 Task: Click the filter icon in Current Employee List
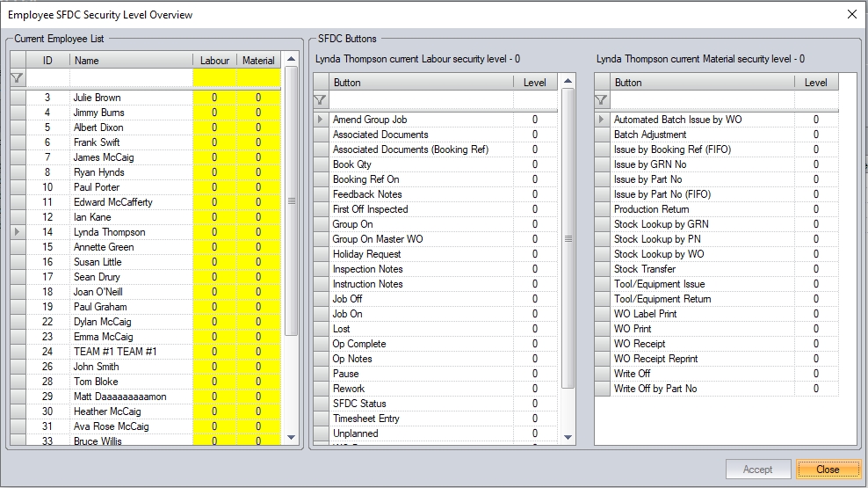click(x=18, y=77)
